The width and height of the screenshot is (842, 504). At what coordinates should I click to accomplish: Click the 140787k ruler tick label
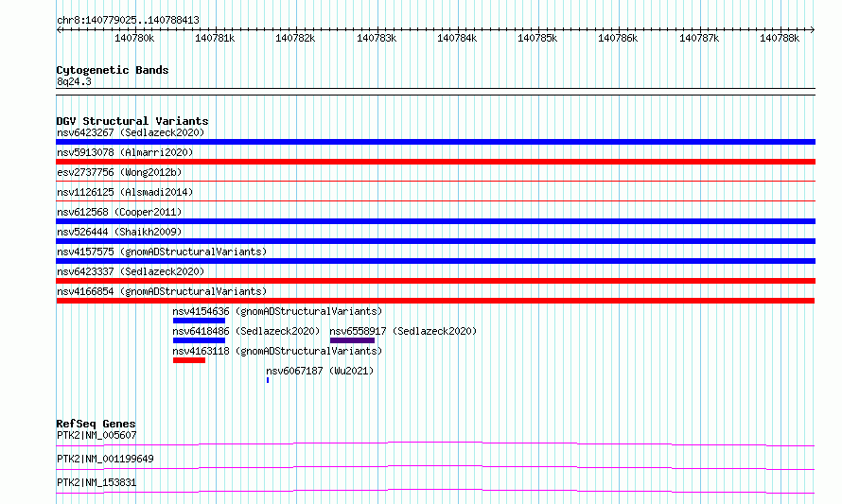(x=699, y=38)
